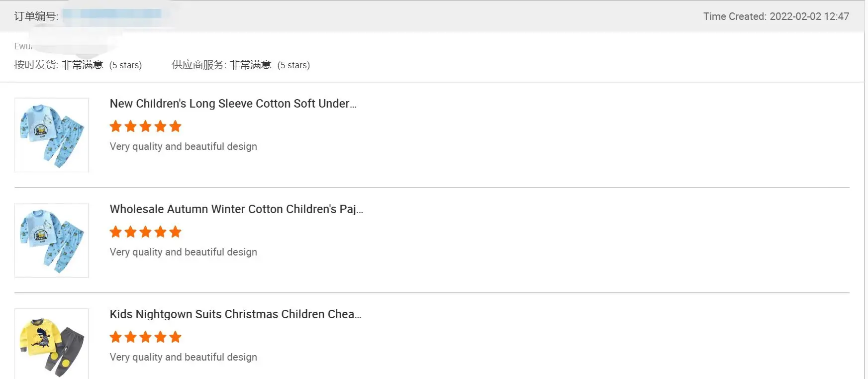Click the fifth star under New Children's Long Sleeve
Image resolution: width=868 pixels, height=379 pixels.
pyautogui.click(x=175, y=126)
